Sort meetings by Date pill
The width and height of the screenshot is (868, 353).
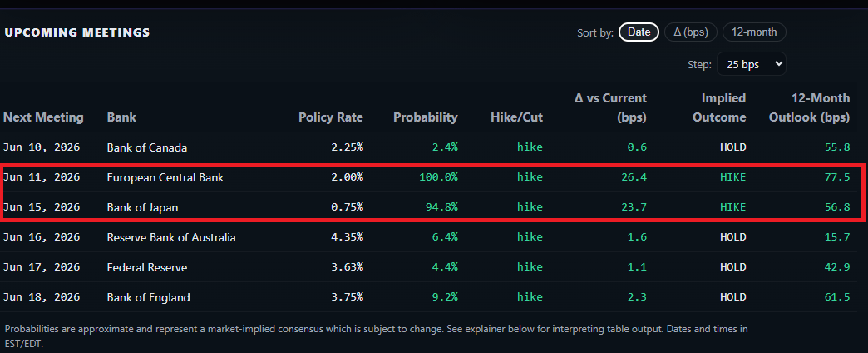tap(639, 32)
